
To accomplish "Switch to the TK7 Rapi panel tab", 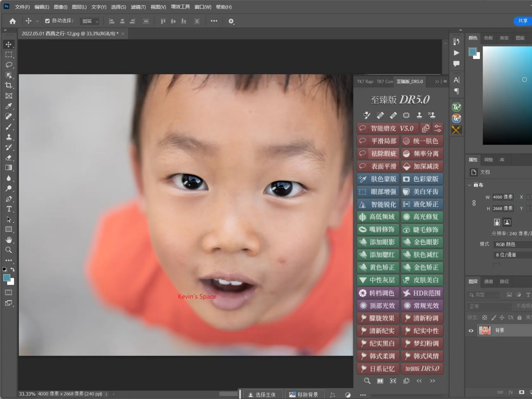I will pyautogui.click(x=365, y=82).
